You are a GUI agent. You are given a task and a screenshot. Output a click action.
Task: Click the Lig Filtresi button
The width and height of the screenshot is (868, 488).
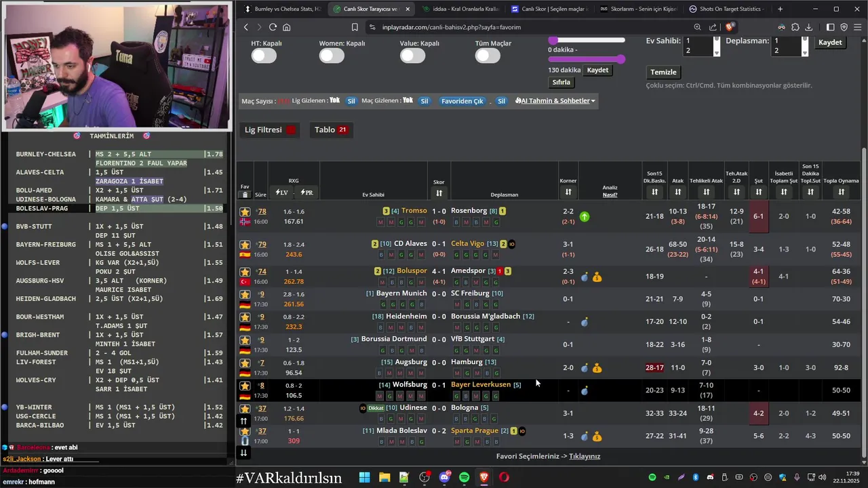tap(271, 130)
